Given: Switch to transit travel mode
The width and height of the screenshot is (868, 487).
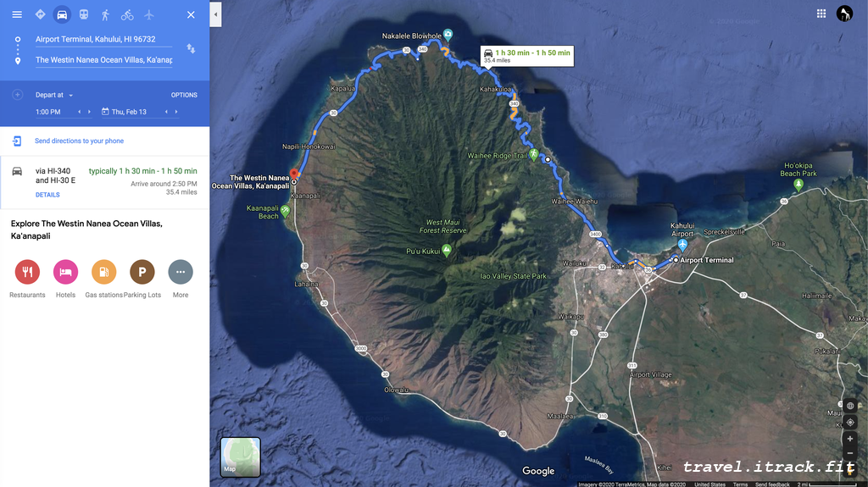Looking at the screenshot, I should point(84,14).
